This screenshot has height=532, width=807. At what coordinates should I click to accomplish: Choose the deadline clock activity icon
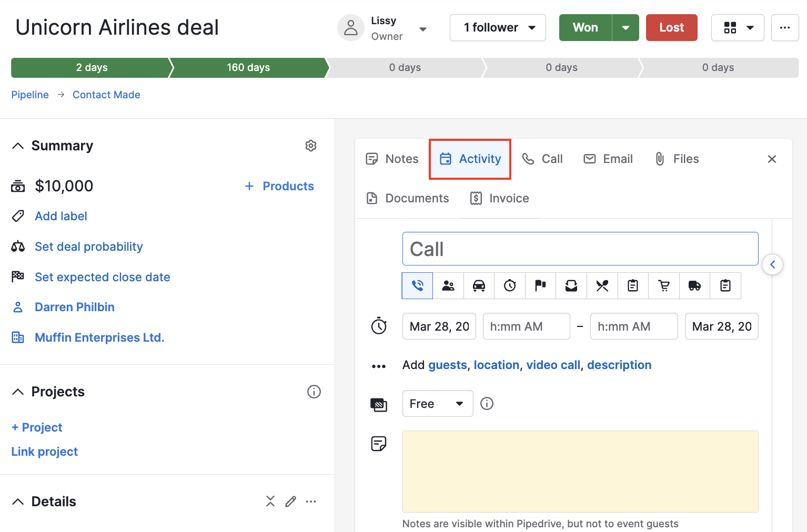(509, 285)
